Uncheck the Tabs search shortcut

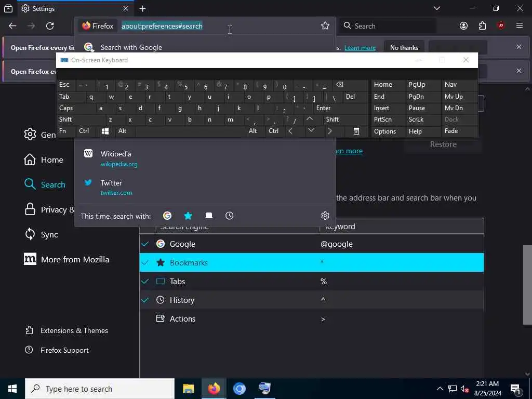(145, 281)
